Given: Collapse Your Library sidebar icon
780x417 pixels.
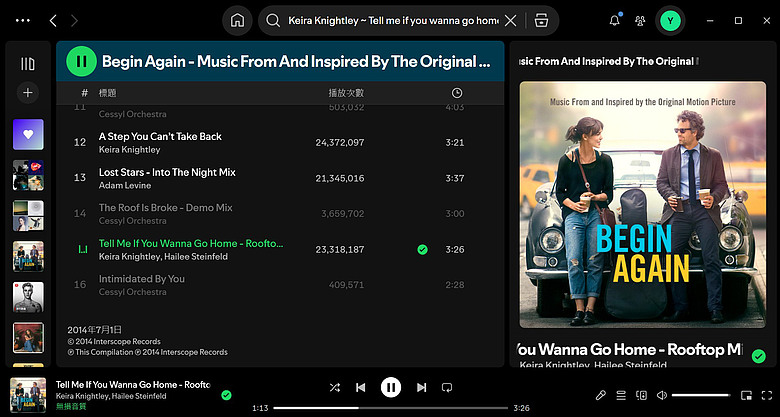Looking at the screenshot, I should [x=28, y=64].
